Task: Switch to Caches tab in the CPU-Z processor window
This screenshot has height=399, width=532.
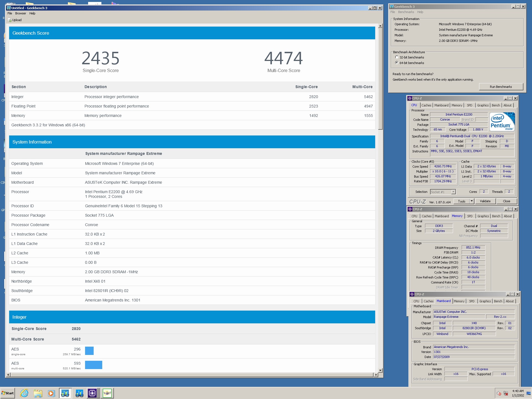Action: (426, 105)
